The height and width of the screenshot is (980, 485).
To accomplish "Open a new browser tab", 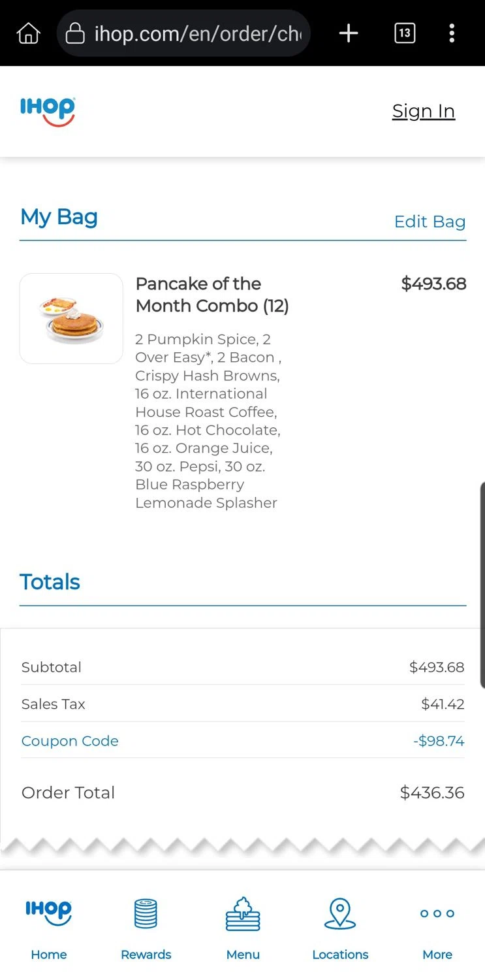I will click(x=349, y=33).
